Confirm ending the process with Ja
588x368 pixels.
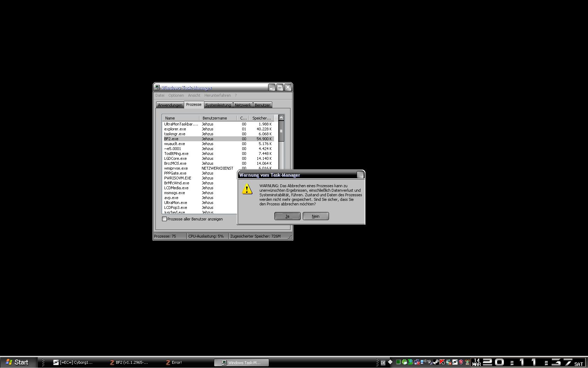coord(287,216)
